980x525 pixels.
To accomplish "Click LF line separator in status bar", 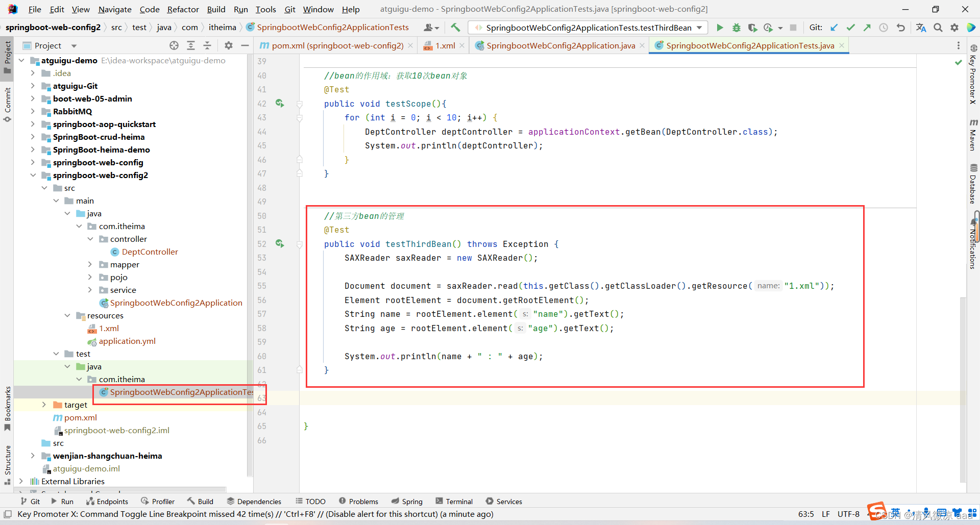I will [x=825, y=514].
